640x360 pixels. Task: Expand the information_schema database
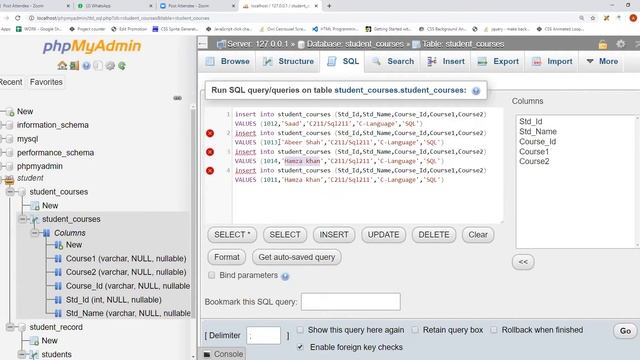pos(3,125)
